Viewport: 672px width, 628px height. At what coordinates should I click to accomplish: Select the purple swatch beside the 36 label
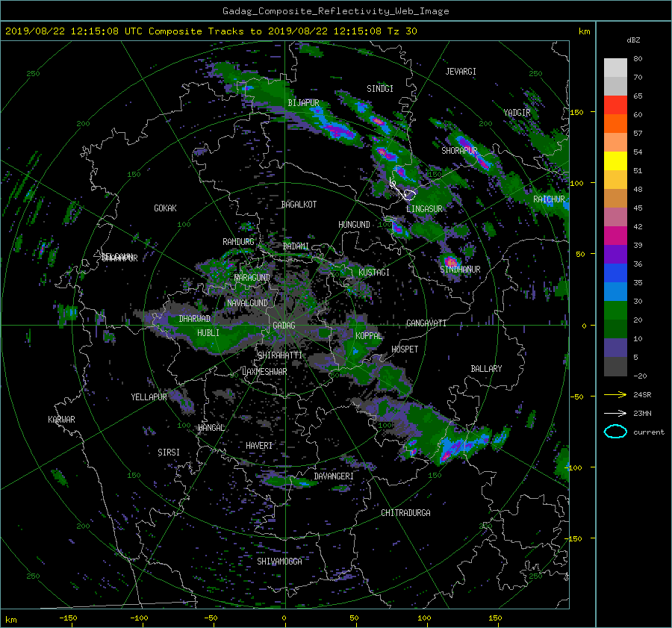coord(615,255)
